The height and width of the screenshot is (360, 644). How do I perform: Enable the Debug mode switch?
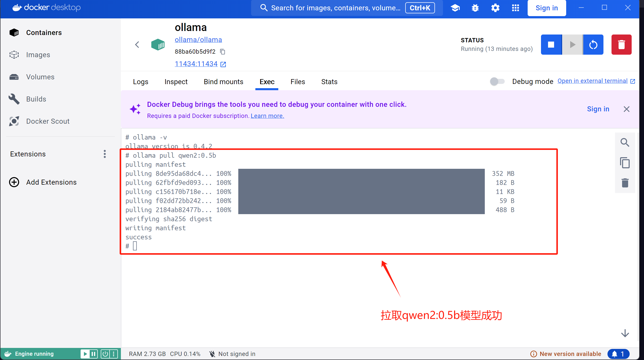click(x=497, y=81)
